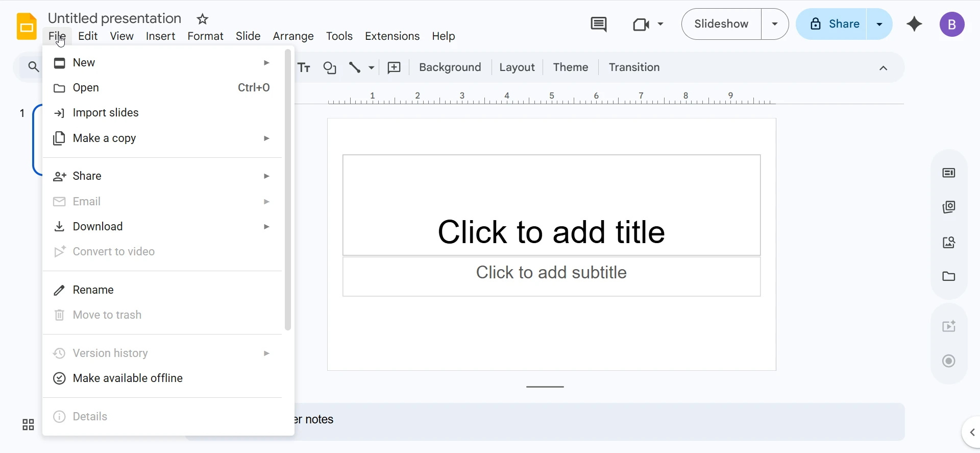Click the Transition button

pyautogui.click(x=634, y=67)
